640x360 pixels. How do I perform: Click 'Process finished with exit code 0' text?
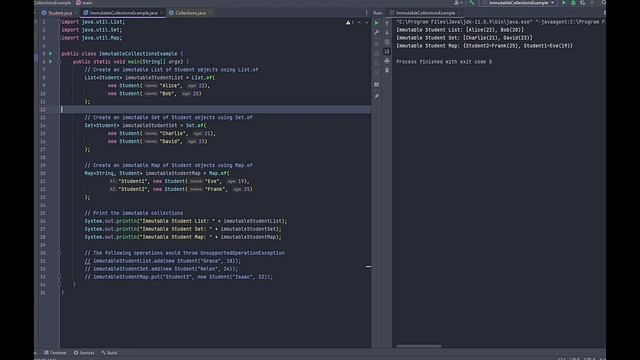pos(444,62)
